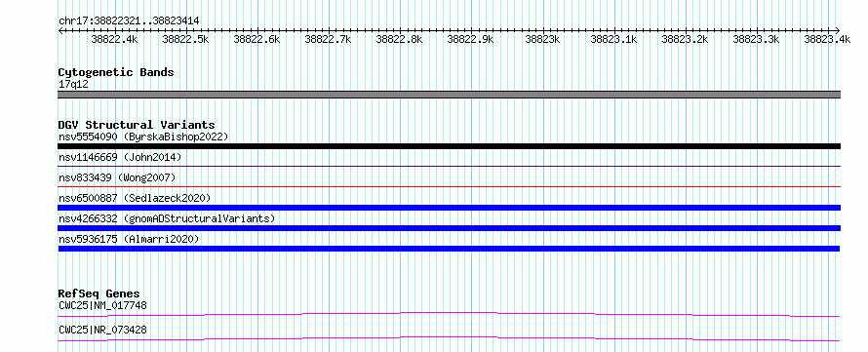Image resolution: width=868 pixels, height=352 pixels.
Task: Click the nsv1146669 (John2014) label
Action: point(120,157)
